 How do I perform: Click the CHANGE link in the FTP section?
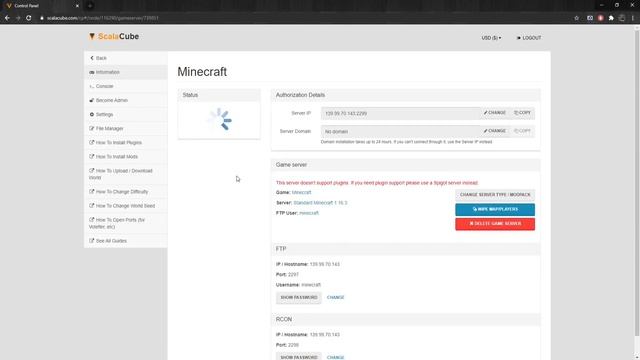coord(336,298)
